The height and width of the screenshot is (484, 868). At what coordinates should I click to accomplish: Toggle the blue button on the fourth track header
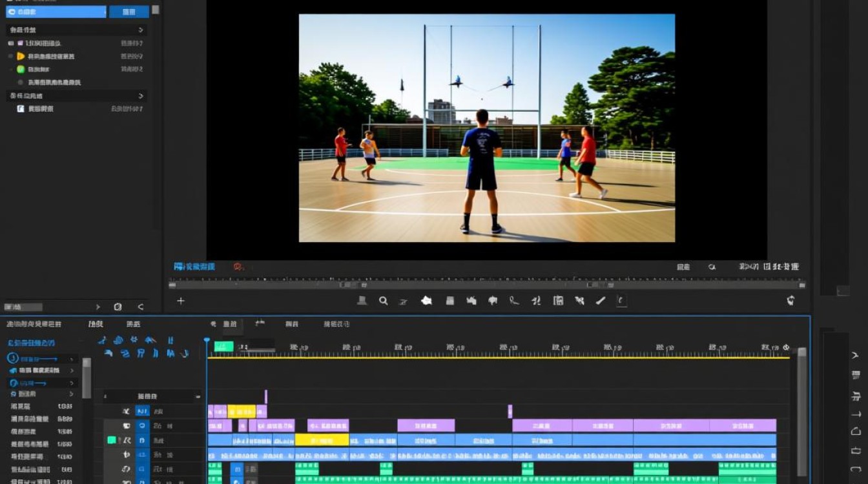(142, 455)
